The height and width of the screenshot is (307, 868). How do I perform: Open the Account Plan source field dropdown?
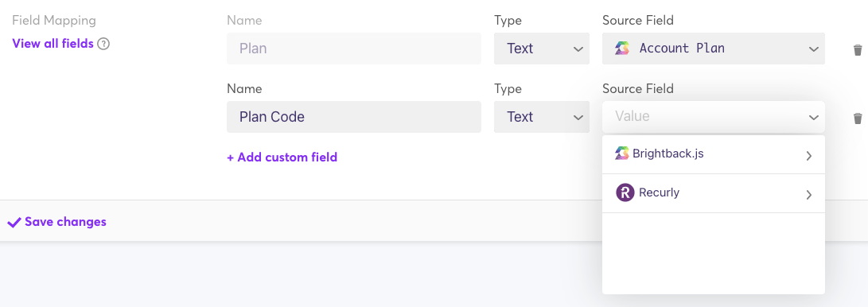713,49
